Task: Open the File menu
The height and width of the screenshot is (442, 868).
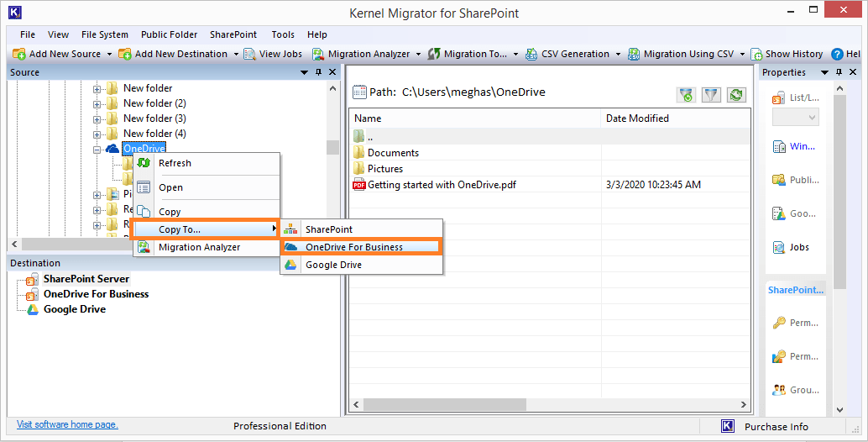Action: [28, 34]
